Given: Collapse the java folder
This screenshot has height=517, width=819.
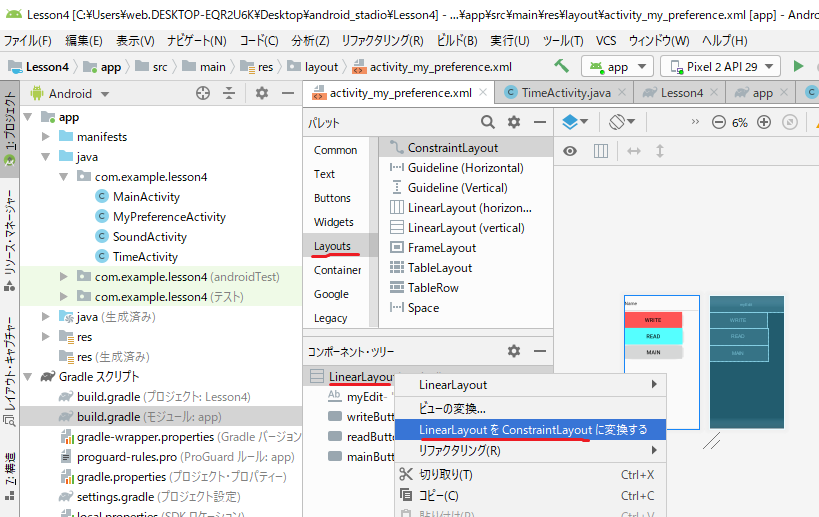Looking at the screenshot, I should 46,157.
